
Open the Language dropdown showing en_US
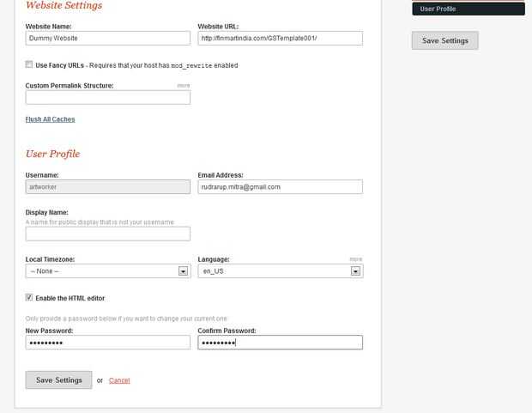281,271
